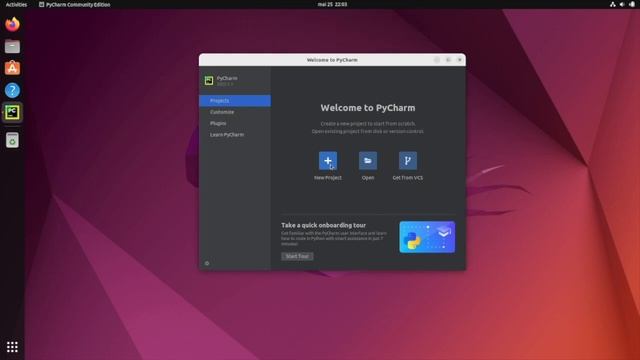Open Ubuntu Software from the dock
640x360 pixels.
(x=12, y=68)
